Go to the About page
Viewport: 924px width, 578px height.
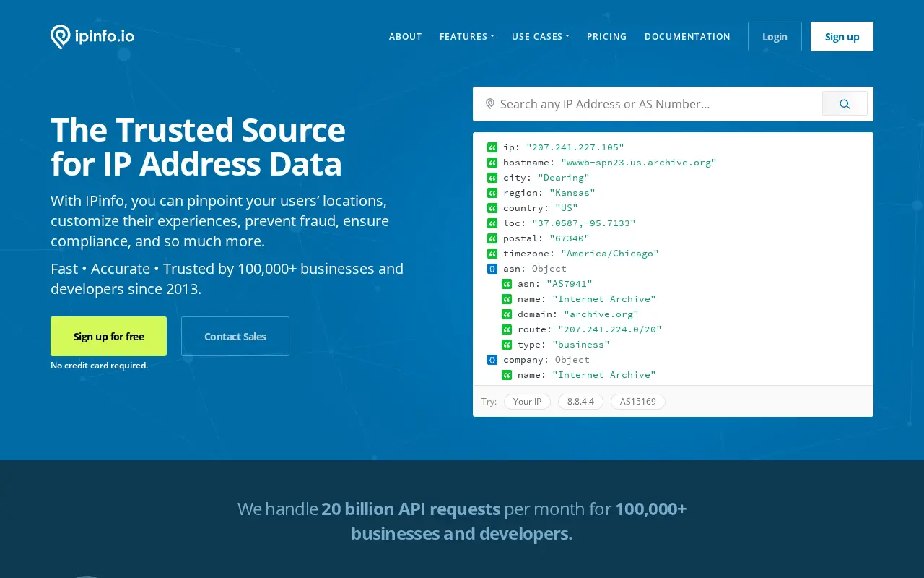[x=406, y=37]
